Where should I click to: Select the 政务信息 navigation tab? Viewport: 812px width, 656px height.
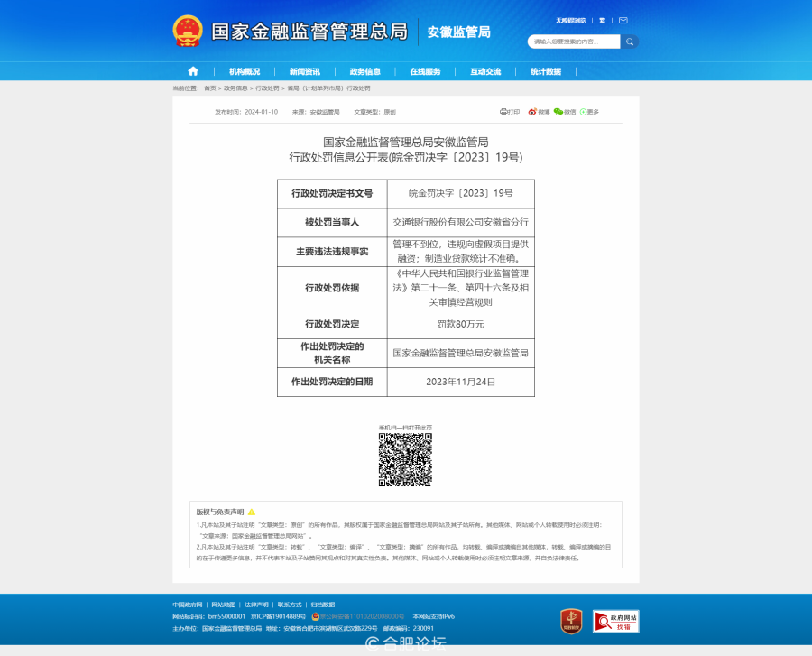click(x=365, y=71)
